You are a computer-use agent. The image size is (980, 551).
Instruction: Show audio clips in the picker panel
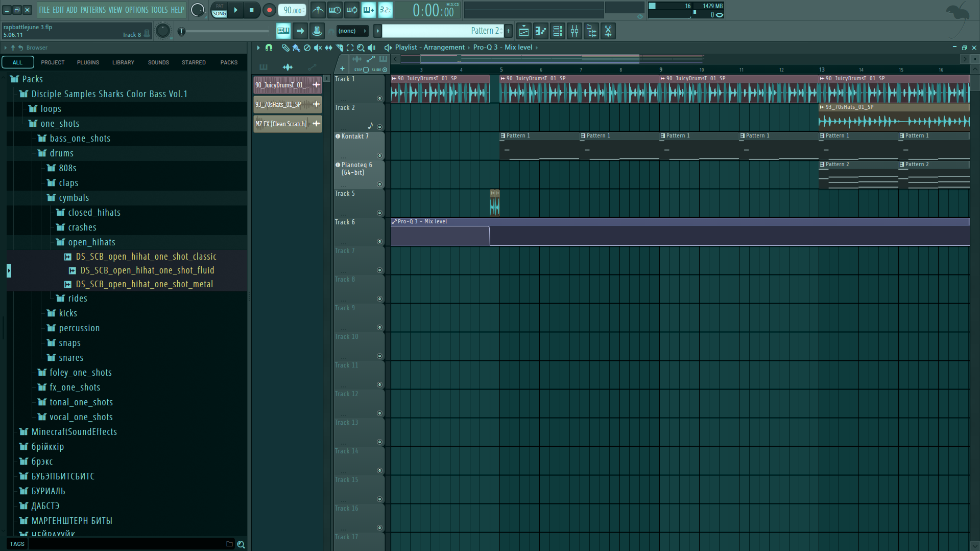point(288,67)
